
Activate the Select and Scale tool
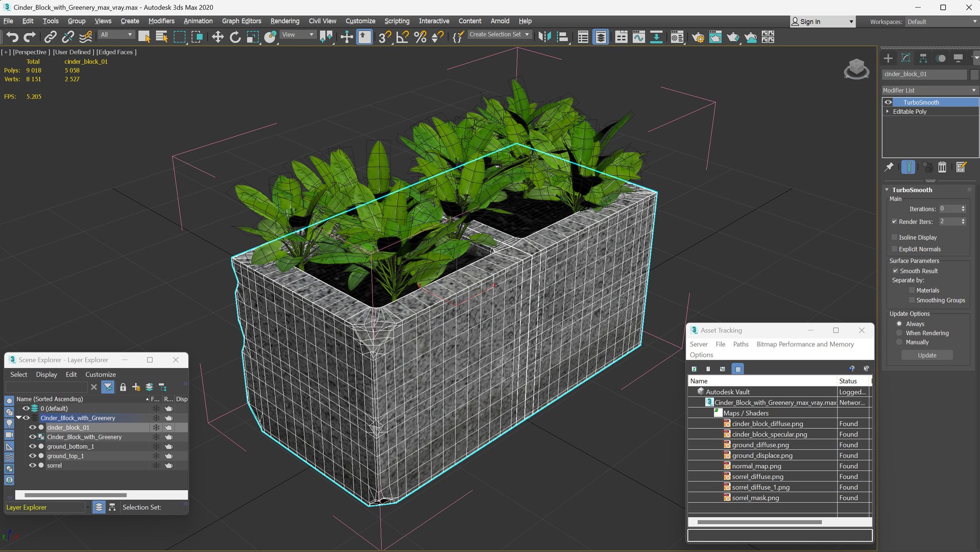253,37
